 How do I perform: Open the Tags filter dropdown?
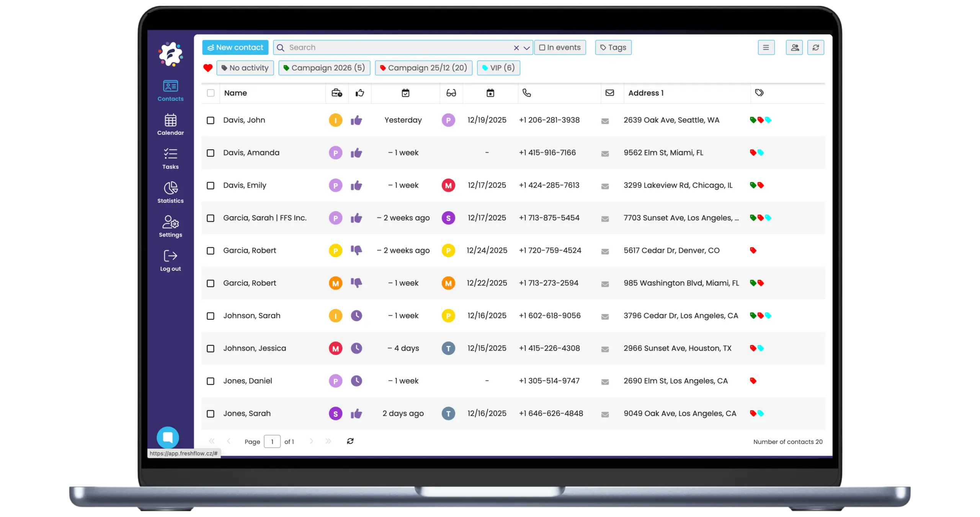(x=613, y=47)
